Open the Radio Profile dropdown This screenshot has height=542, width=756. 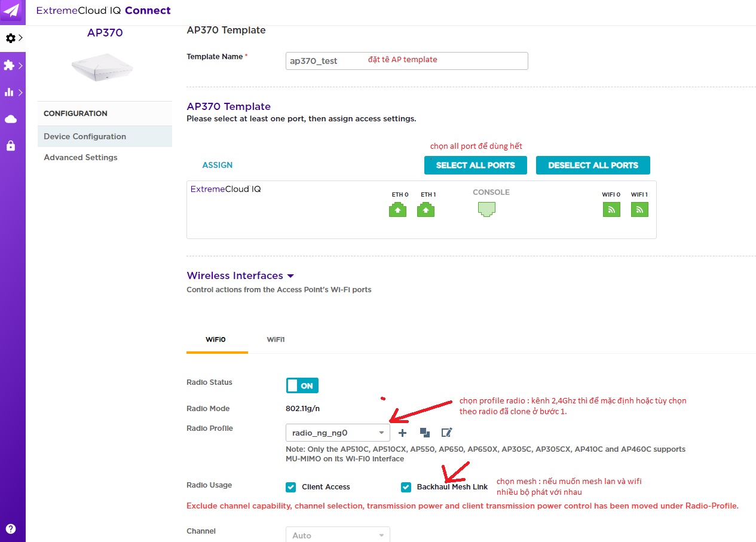[x=338, y=433]
